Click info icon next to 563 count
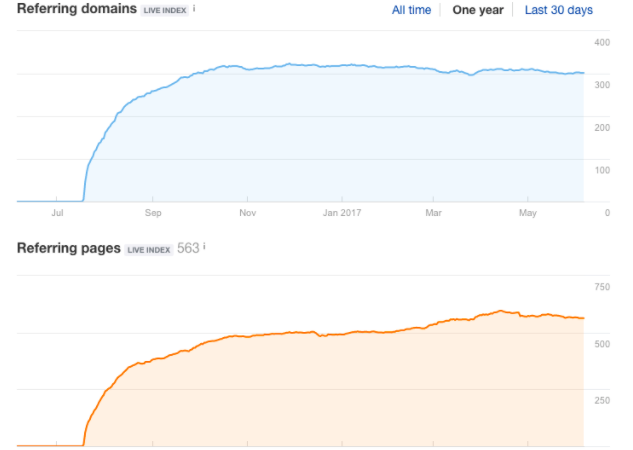Screen dimensions: 633x450 click(204, 246)
